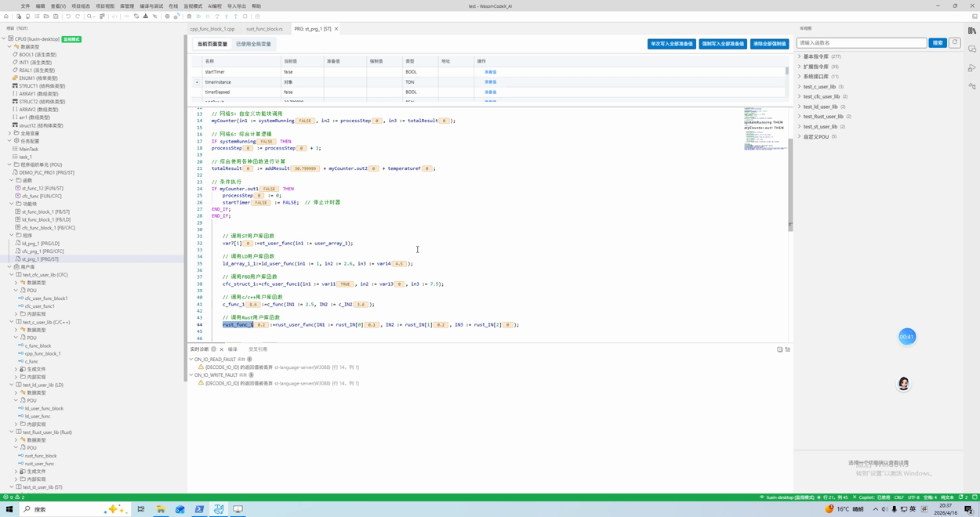Click the blue recording timer bubble 00:41
The image size is (980, 517).
(907, 337)
